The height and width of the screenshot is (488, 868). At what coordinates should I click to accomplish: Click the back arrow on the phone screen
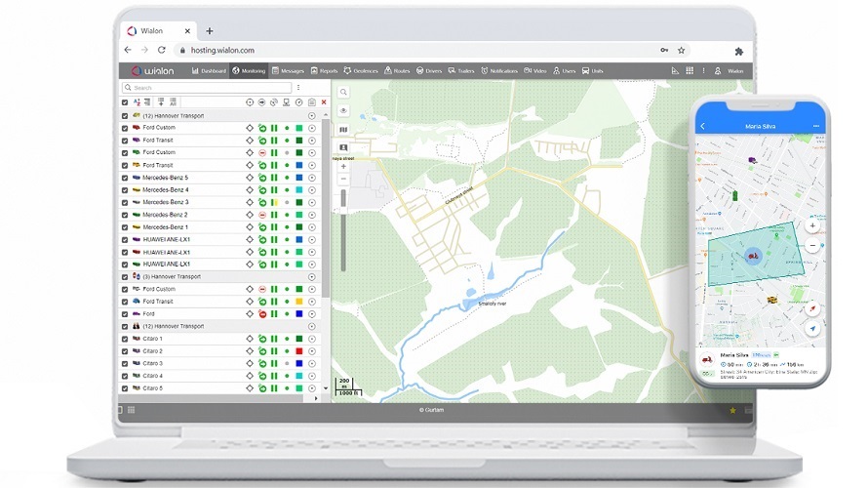click(703, 126)
